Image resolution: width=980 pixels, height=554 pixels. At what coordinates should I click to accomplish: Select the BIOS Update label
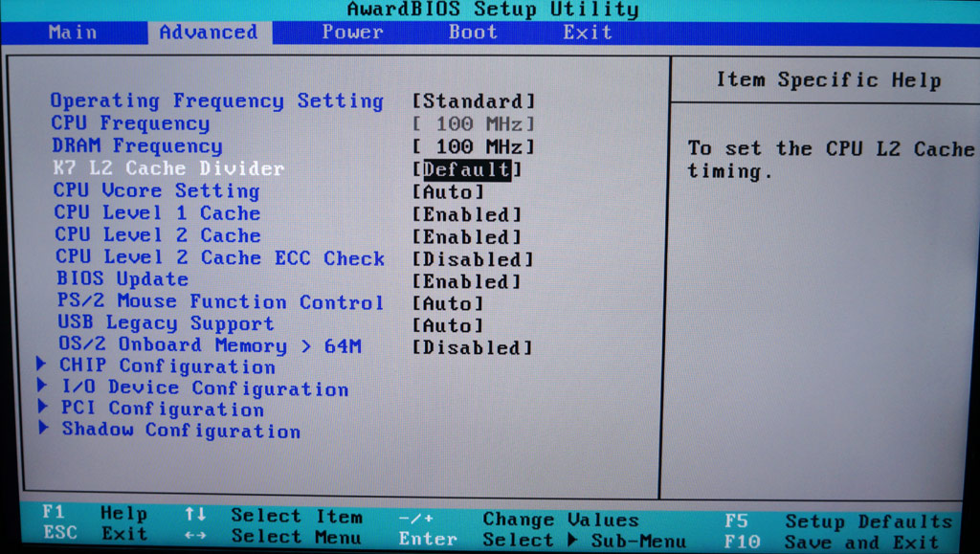[x=122, y=278]
